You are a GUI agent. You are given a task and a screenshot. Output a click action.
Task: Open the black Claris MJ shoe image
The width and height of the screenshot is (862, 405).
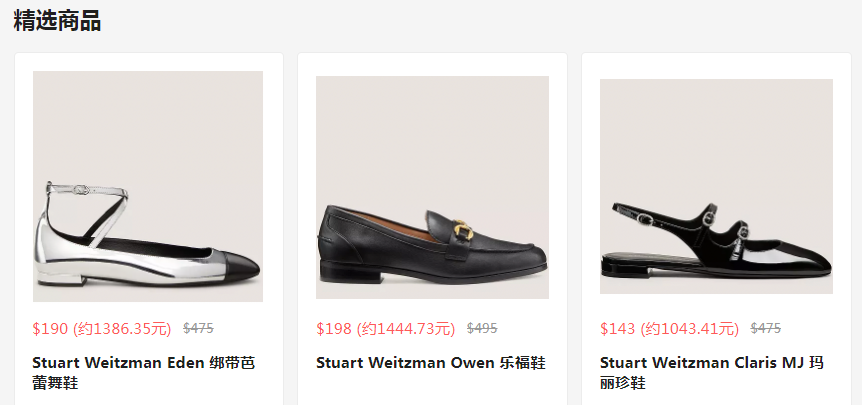716,186
